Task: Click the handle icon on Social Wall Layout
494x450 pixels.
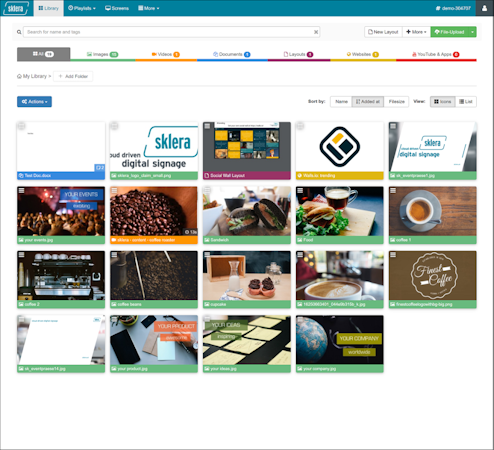Action: coord(207,126)
